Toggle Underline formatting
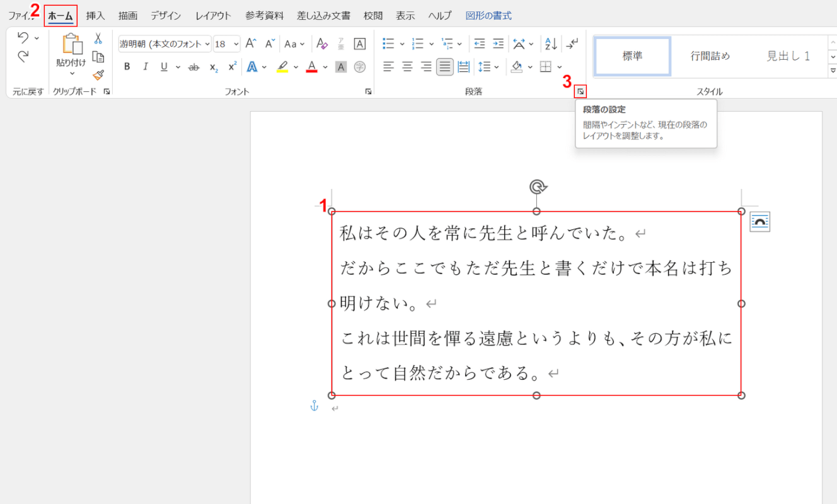 (164, 67)
